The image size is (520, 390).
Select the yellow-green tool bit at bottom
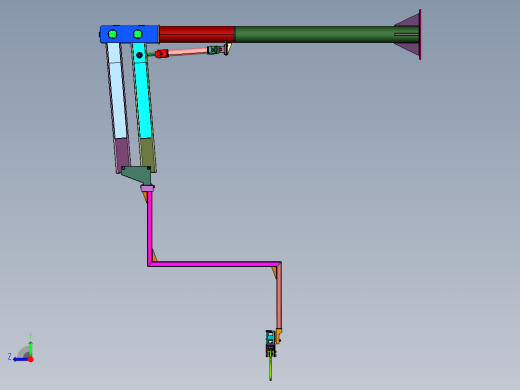(271, 368)
